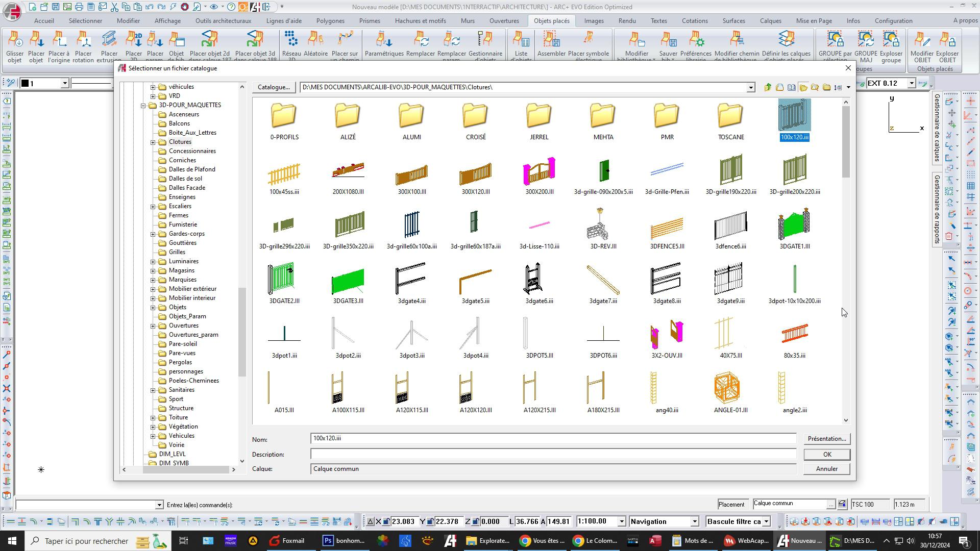Toggle the delta coordinates triangle button
The width and height of the screenshot is (980, 551).
pyautogui.click(x=371, y=521)
